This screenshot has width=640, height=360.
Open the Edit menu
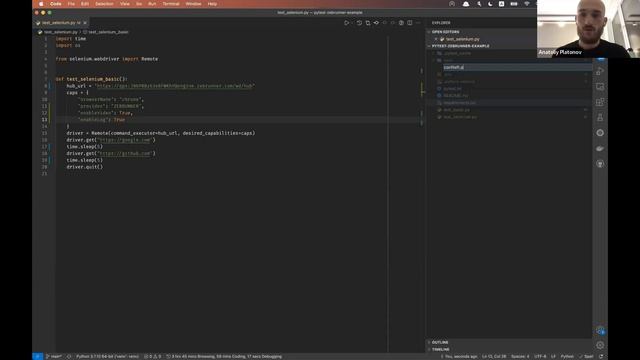84,4
